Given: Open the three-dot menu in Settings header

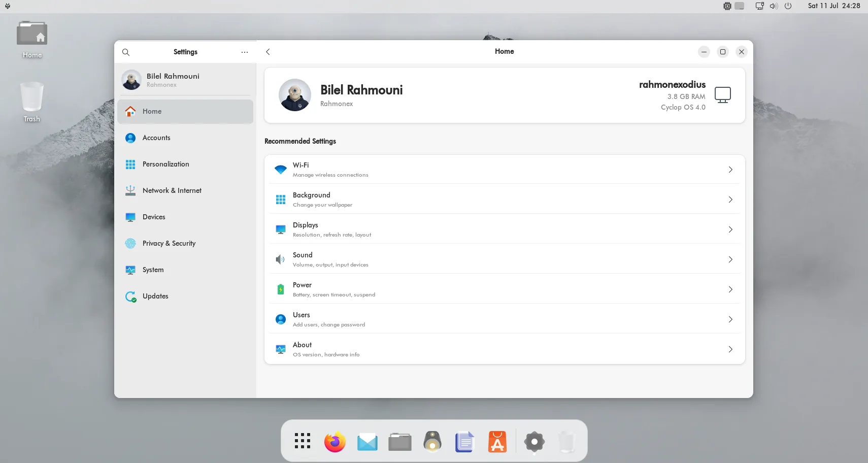Looking at the screenshot, I should pyautogui.click(x=245, y=52).
